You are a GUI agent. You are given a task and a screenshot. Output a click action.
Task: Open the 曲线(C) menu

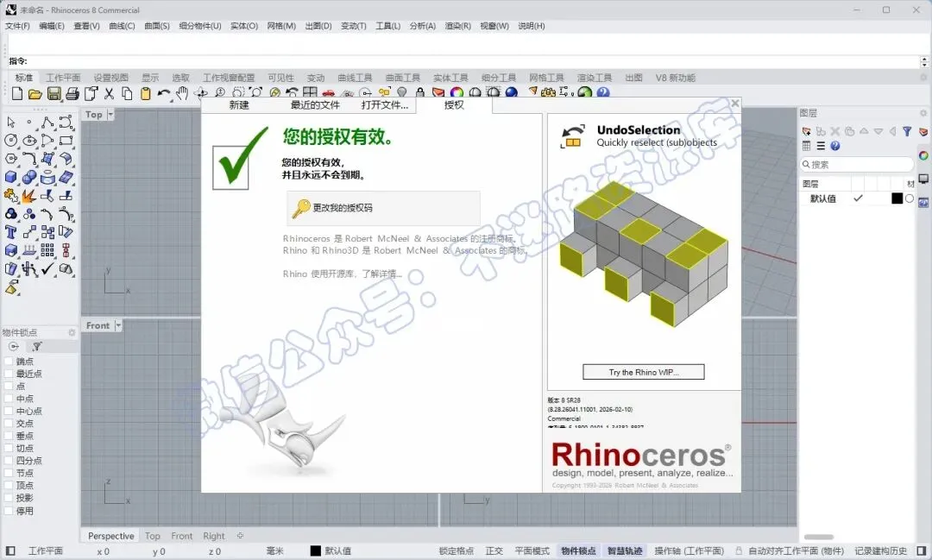(122, 26)
